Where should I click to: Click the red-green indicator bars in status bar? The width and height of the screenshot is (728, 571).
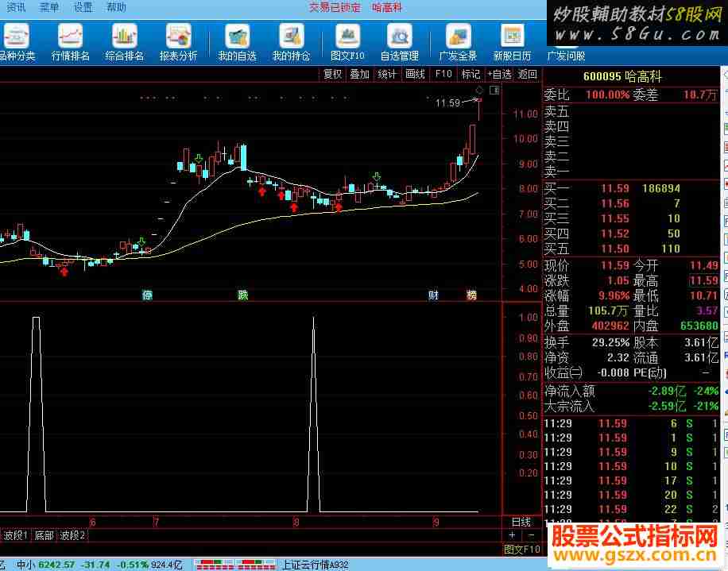point(236,565)
